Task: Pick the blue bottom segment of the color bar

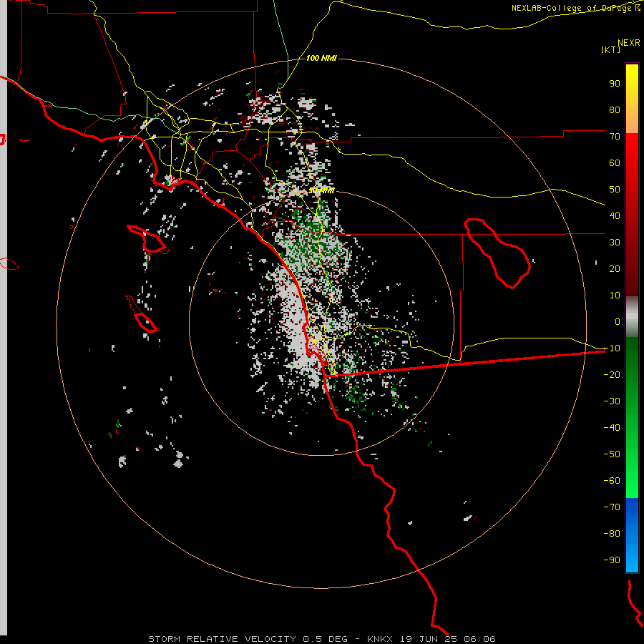Action: (632, 535)
